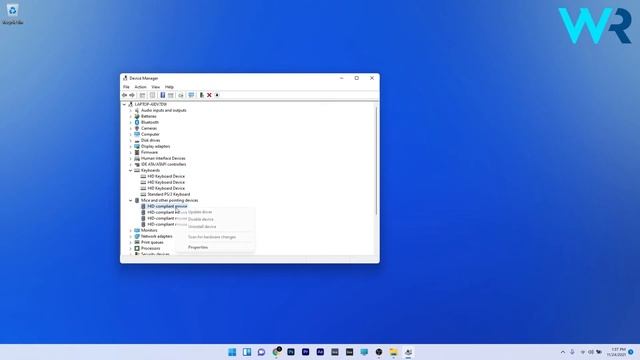Click the Mice and other pointing devices label
This screenshot has height=360, width=640.
(x=169, y=200)
